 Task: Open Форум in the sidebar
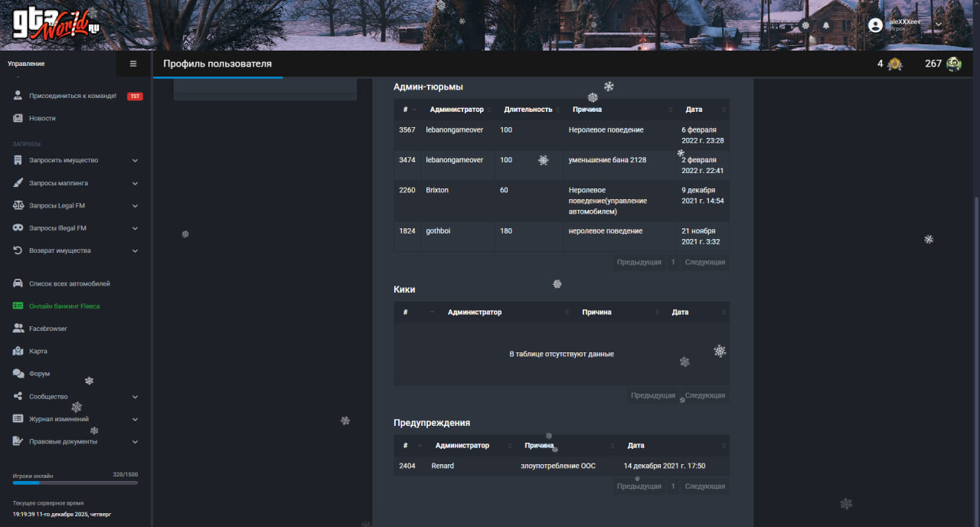(40, 374)
